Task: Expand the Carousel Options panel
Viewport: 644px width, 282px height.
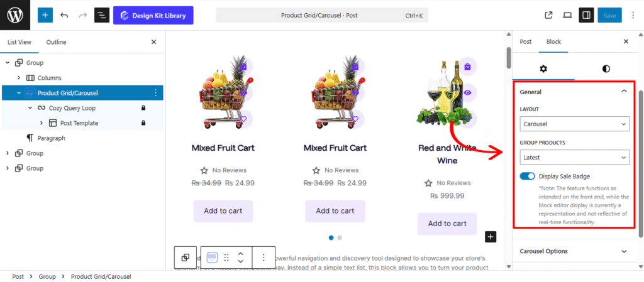Action: pos(574,251)
